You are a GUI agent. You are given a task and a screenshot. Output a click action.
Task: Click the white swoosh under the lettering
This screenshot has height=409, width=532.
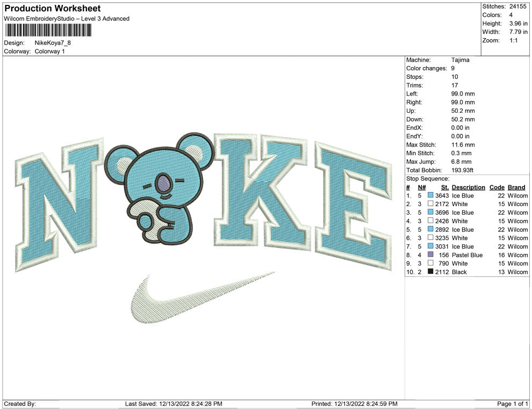point(202,297)
